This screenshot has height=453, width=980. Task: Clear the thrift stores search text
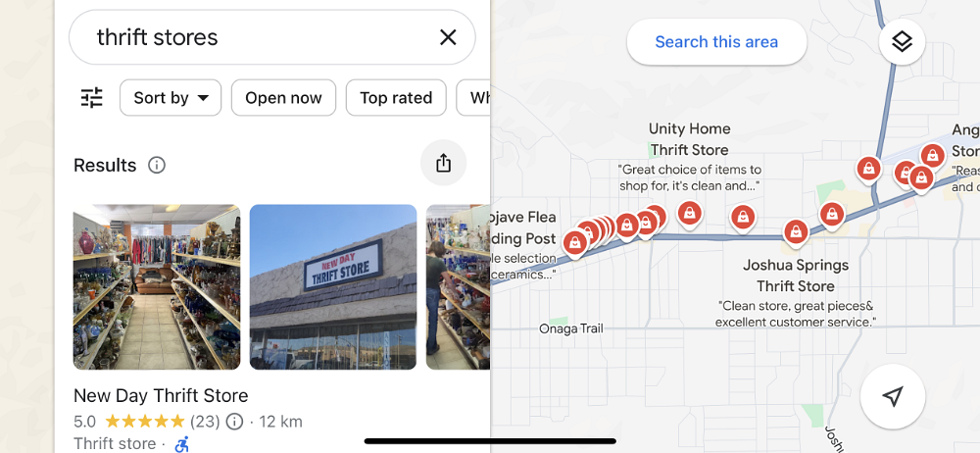tap(448, 37)
